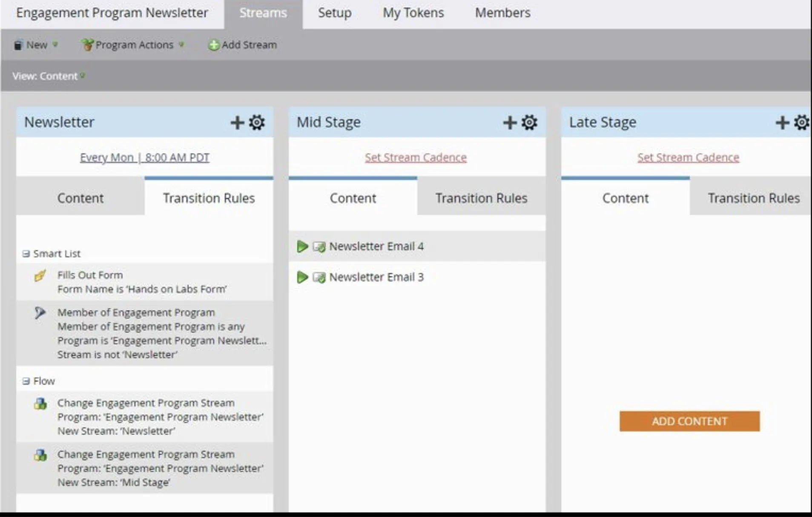812x517 pixels.
Task: Click the green Add Stream plus icon
Action: (x=213, y=45)
